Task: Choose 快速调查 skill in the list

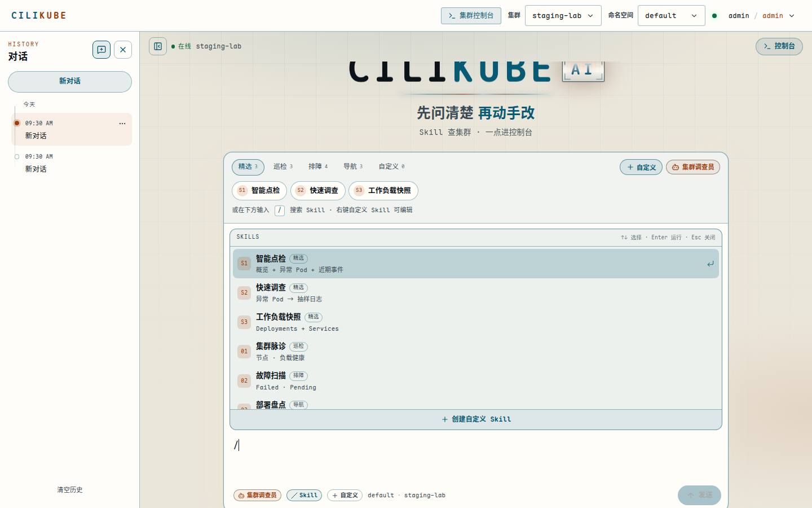Action: point(476,293)
